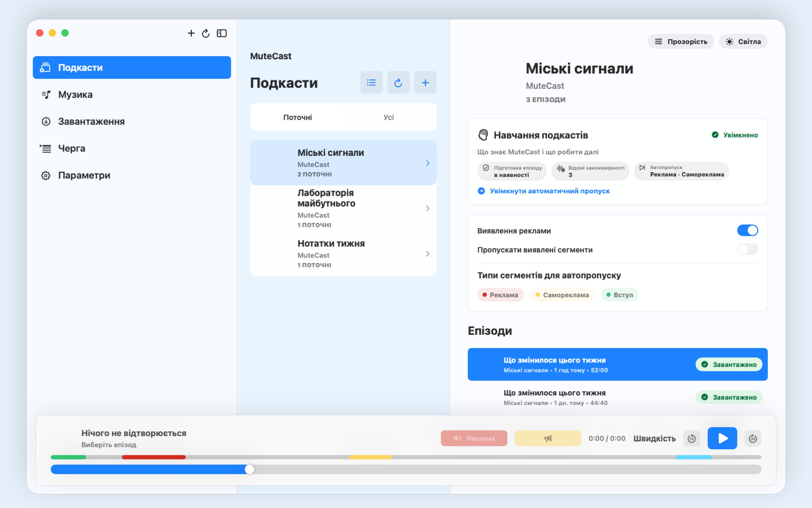The height and width of the screenshot is (508, 812).
Task: Open Завантаження in the sidebar
Action: (132, 121)
